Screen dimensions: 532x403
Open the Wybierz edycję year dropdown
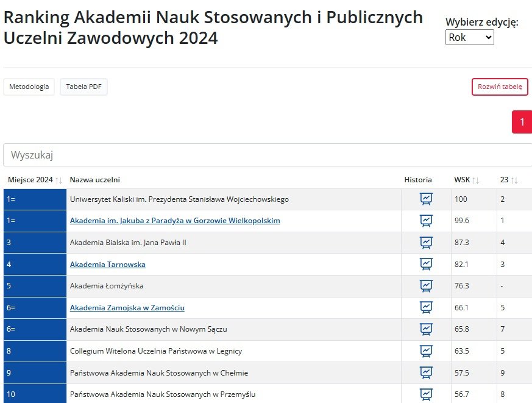469,38
